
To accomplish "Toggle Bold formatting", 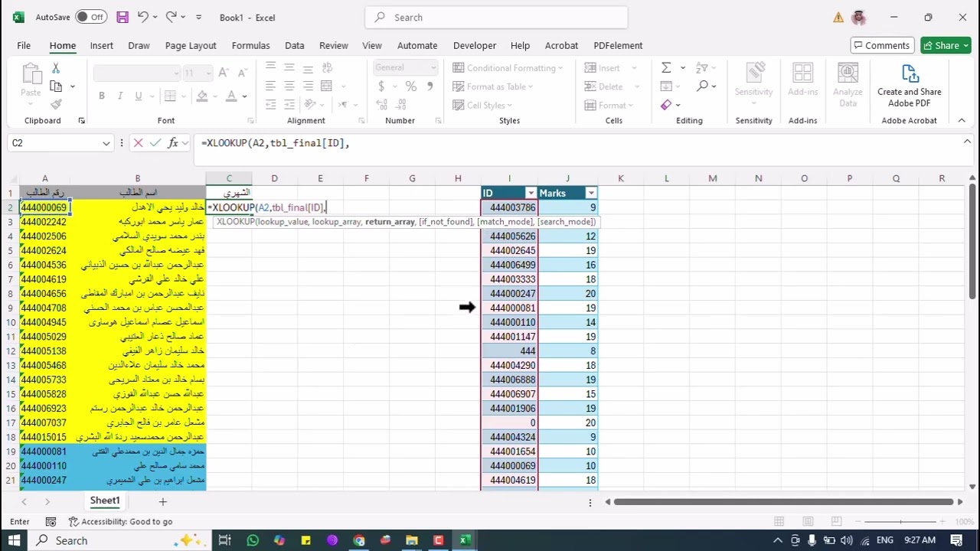I will (x=102, y=96).
